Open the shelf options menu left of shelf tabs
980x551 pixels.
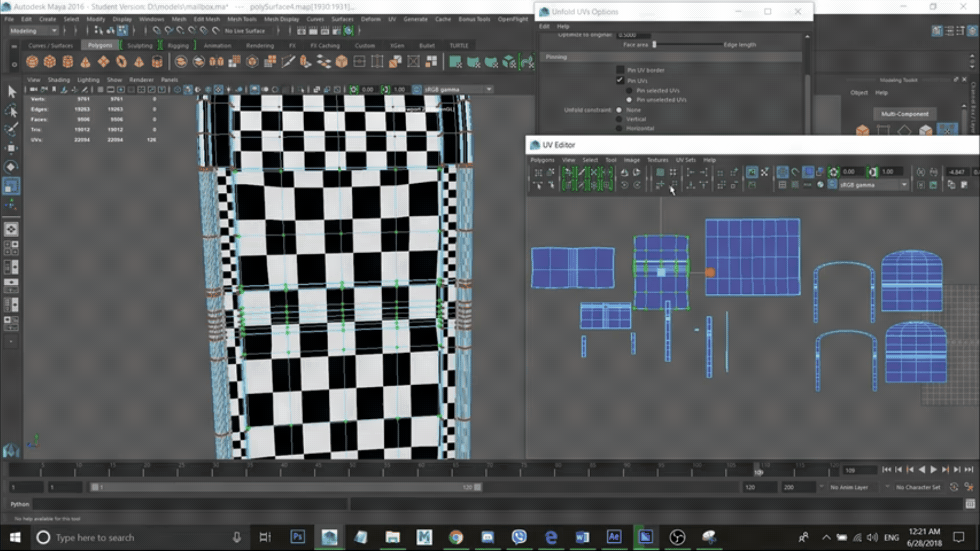[x=14, y=46]
